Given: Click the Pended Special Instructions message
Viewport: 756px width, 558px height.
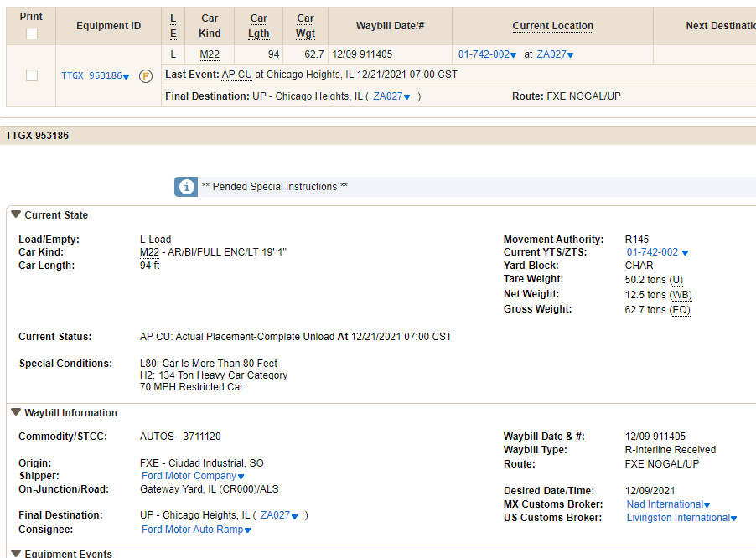Looking at the screenshot, I should [275, 187].
